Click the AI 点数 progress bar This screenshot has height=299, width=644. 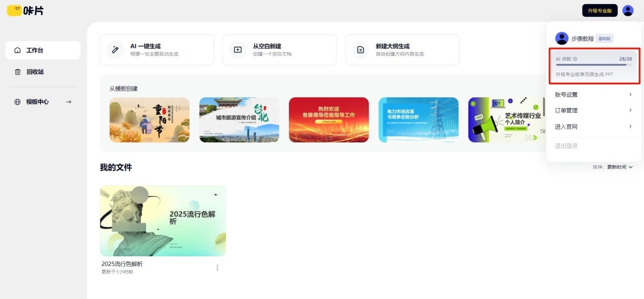pos(594,66)
